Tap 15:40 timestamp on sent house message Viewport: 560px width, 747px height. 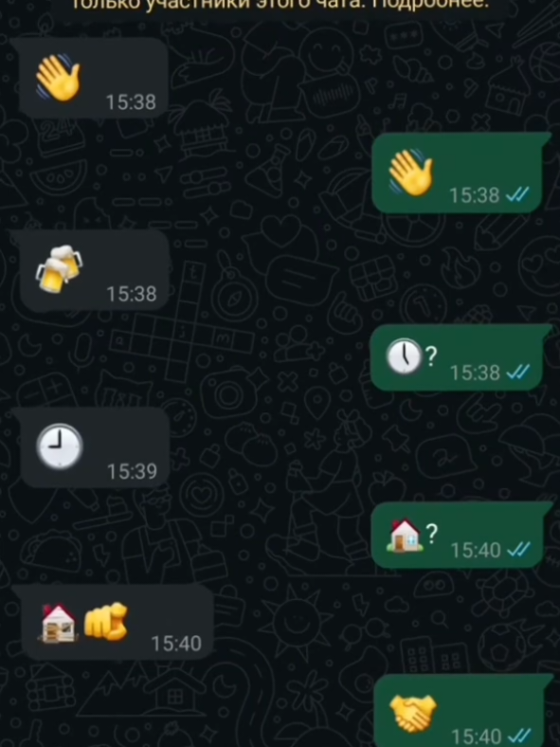(x=476, y=550)
